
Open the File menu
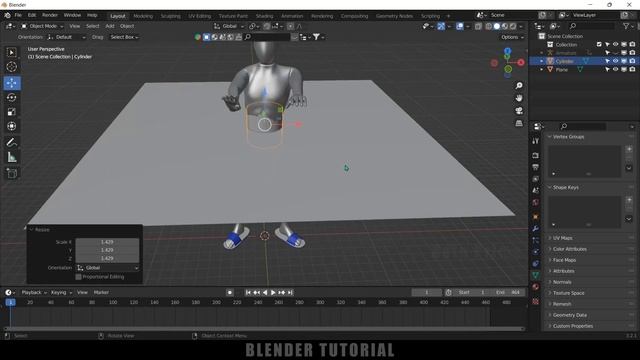[x=18, y=15]
